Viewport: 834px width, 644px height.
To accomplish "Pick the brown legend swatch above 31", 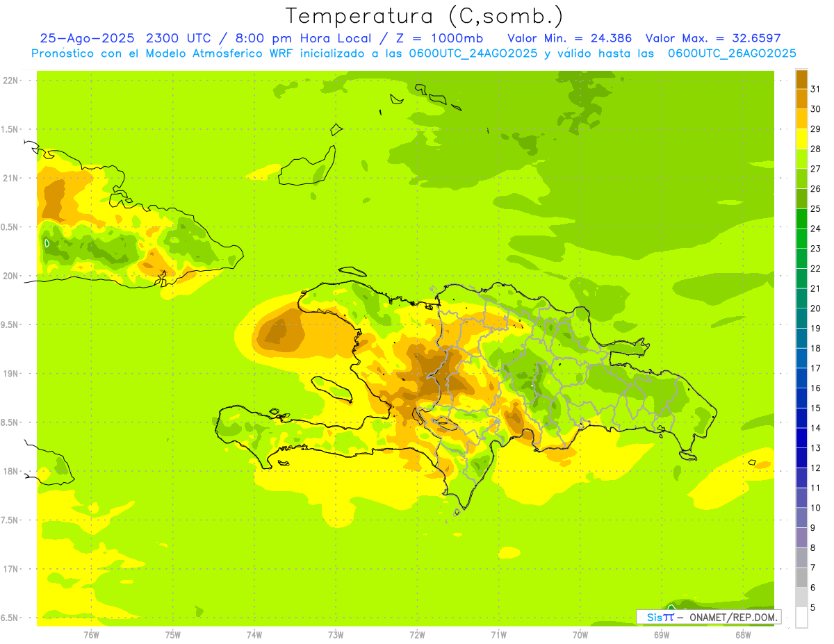I will pyautogui.click(x=801, y=79).
